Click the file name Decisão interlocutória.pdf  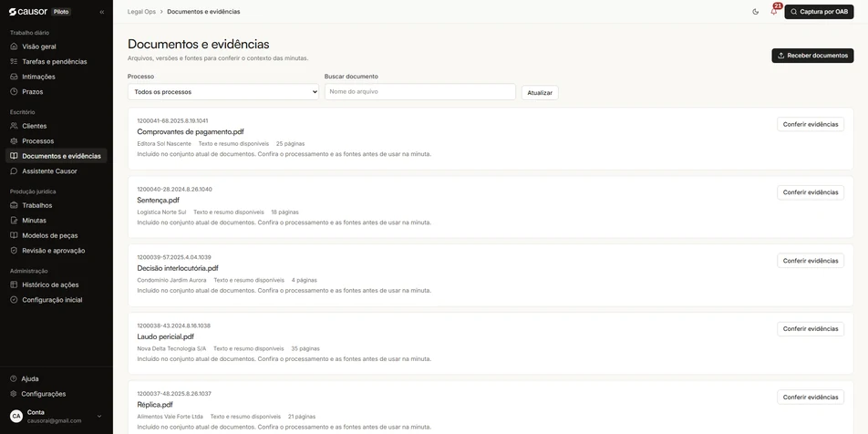pyautogui.click(x=178, y=268)
